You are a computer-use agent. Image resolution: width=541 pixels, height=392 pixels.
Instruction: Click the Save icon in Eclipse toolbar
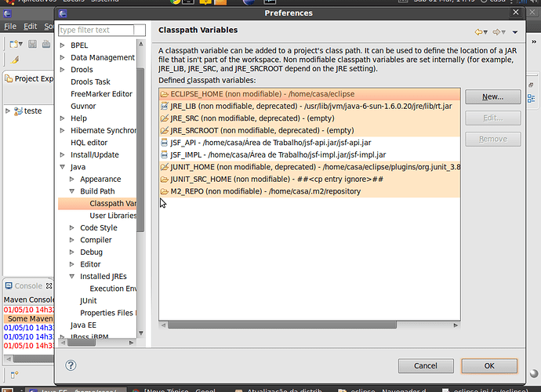pos(32,44)
